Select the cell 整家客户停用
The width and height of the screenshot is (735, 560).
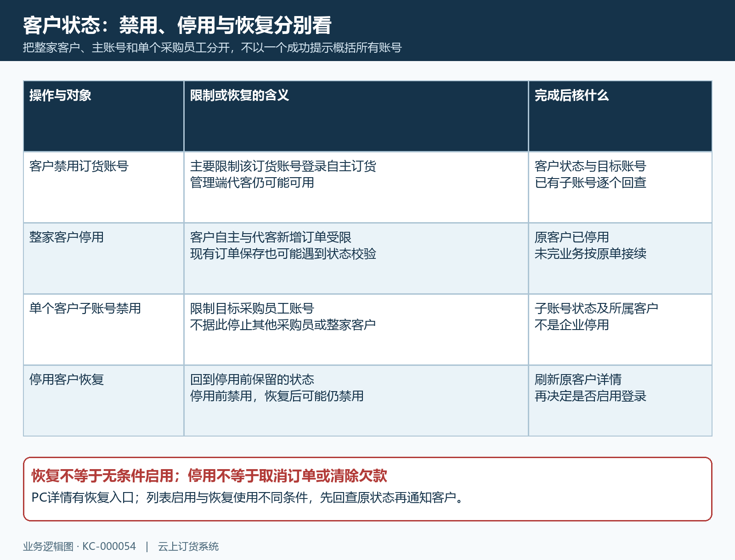point(104,258)
